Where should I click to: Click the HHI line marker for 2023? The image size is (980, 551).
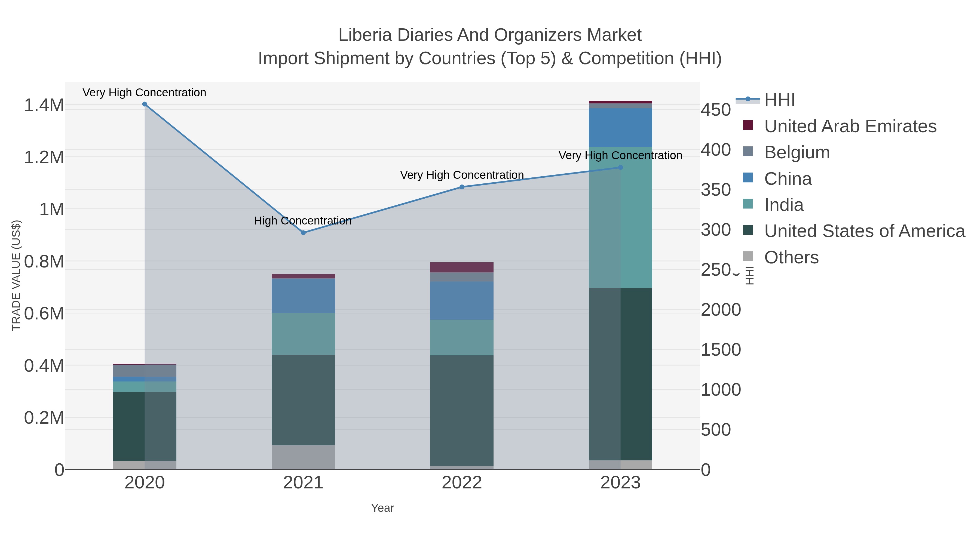click(x=620, y=167)
